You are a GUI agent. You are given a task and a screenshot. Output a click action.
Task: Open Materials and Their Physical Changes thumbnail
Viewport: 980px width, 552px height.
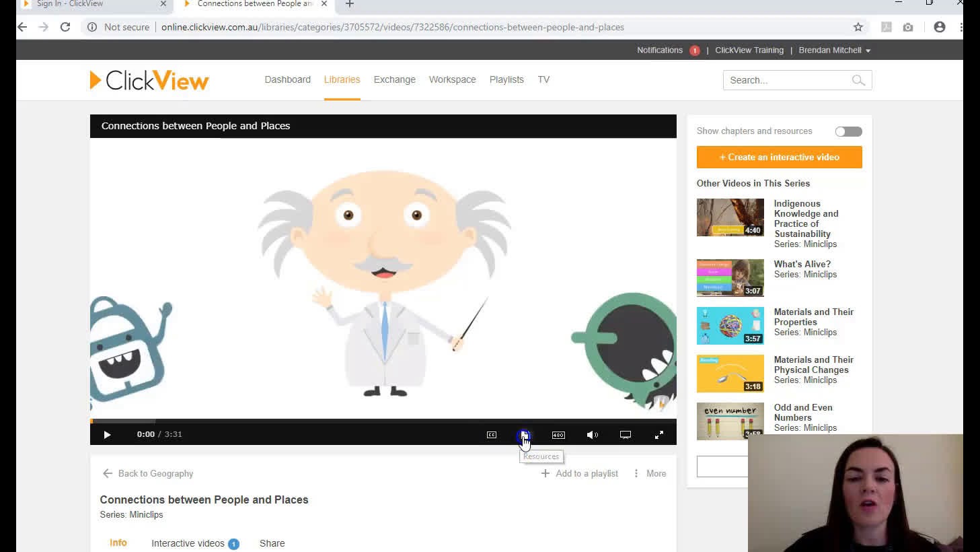(x=730, y=374)
